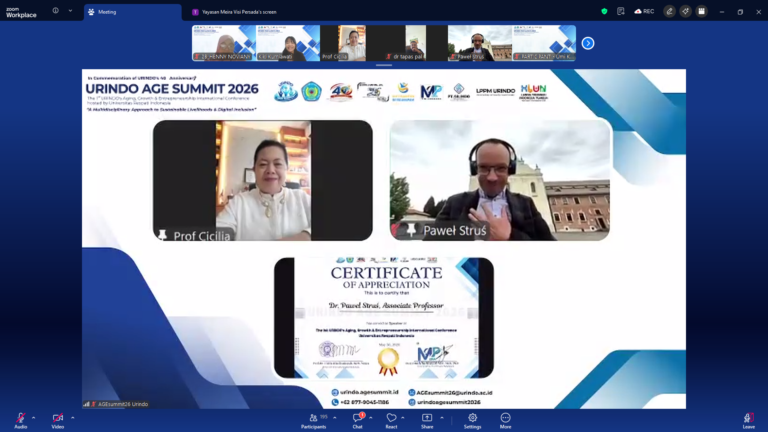Viewport: 768px width, 432px height.
Task: Expand the Audio options caret
Action: coord(33,418)
